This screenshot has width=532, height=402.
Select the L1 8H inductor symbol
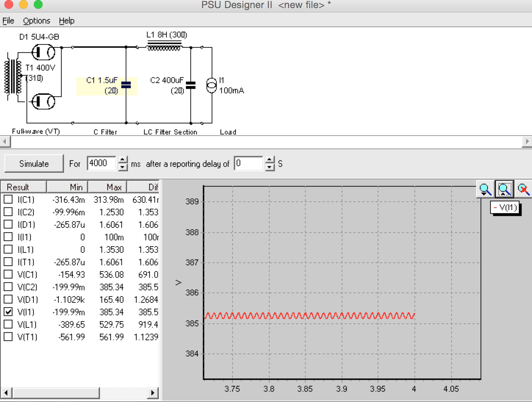point(164,46)
